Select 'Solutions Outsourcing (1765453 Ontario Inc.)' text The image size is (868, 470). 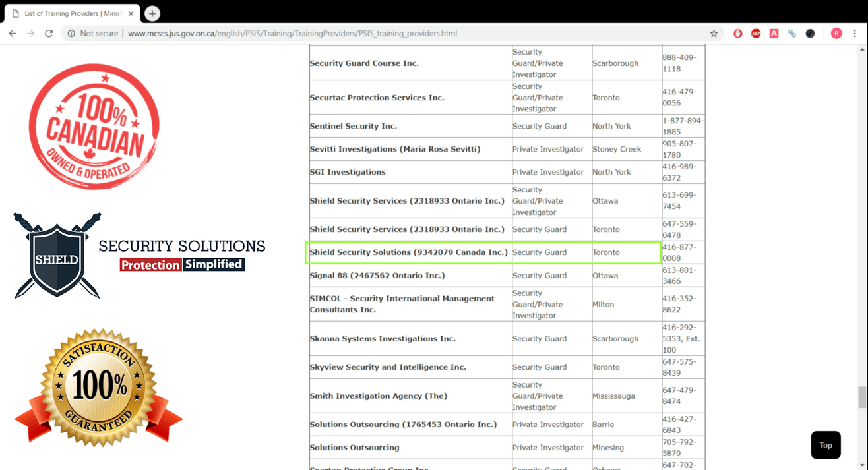point(403,425)
